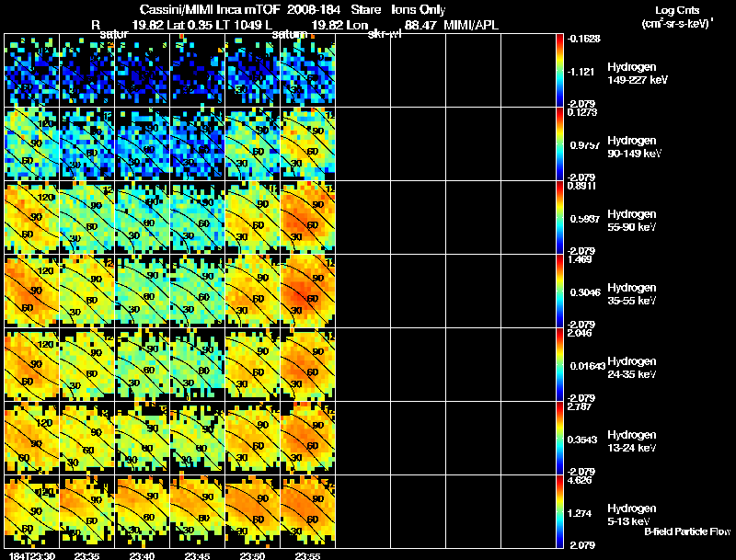Open the Hydrogen 90-149 keV panel at 23:35
736x560 pixels.
pos(86,143)
